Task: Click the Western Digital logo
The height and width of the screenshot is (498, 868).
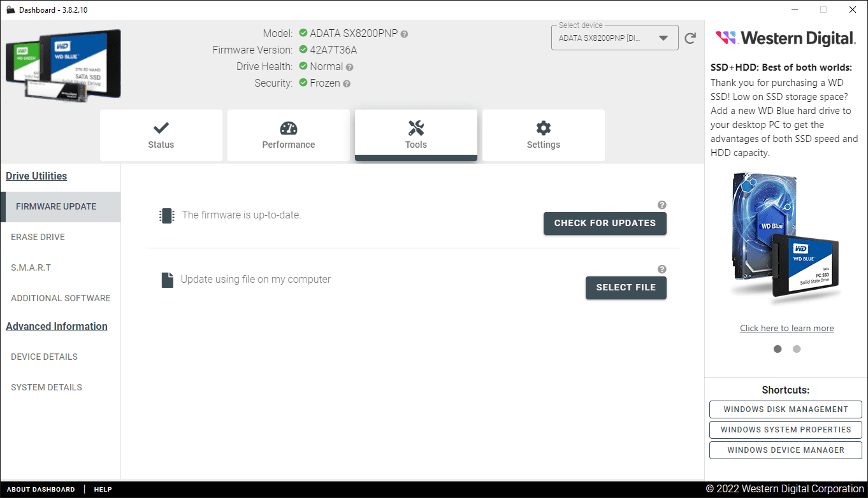Action: (785, 38)
